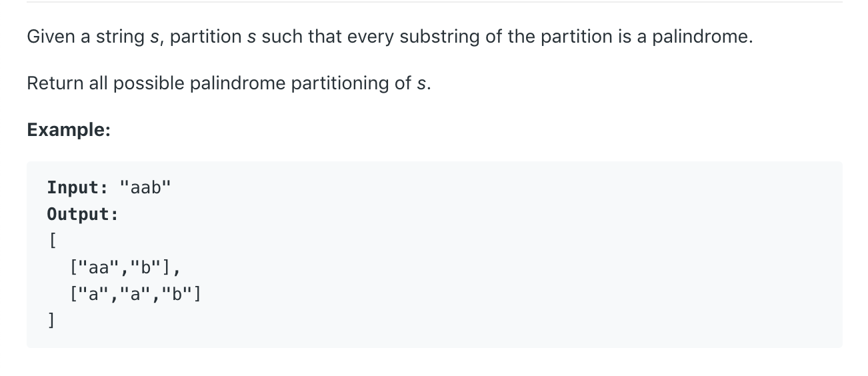Click the "aab" input string value
This screenshot has height=376, width=868.
[x=145, y=187]
